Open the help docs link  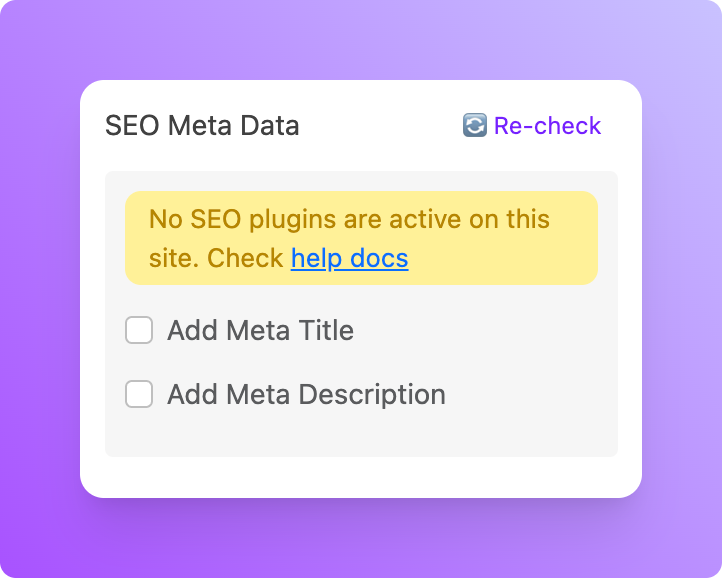point(349,258)
